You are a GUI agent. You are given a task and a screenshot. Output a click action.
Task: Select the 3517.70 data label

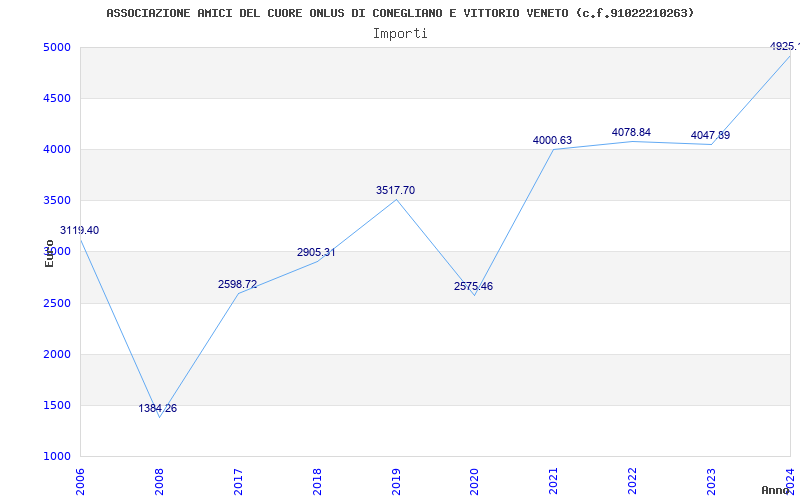point(395,190)
